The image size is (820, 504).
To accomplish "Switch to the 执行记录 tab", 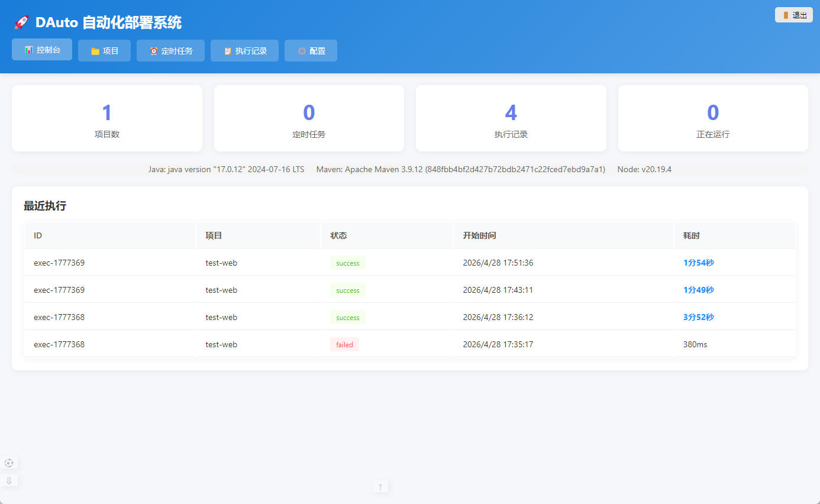I will coord(244,51).
